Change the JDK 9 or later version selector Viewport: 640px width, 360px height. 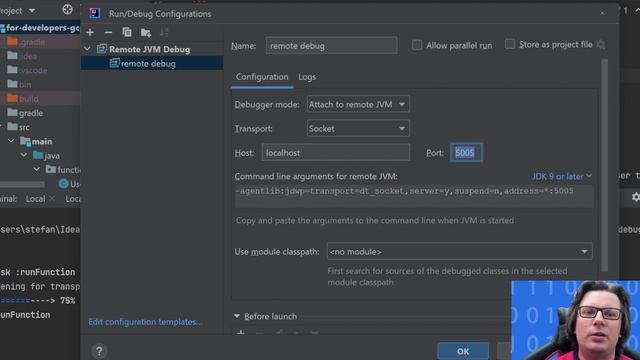click(562, 176)
